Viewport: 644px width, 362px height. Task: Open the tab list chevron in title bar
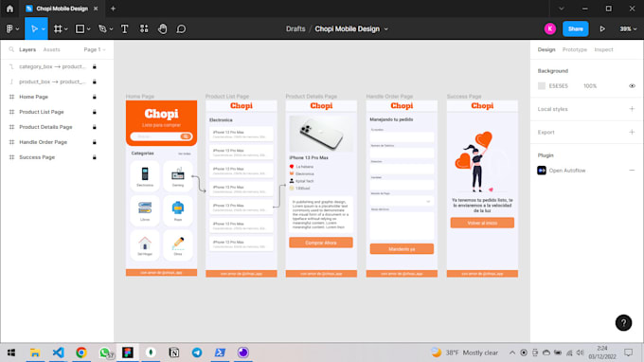click(x=562, y=9)
